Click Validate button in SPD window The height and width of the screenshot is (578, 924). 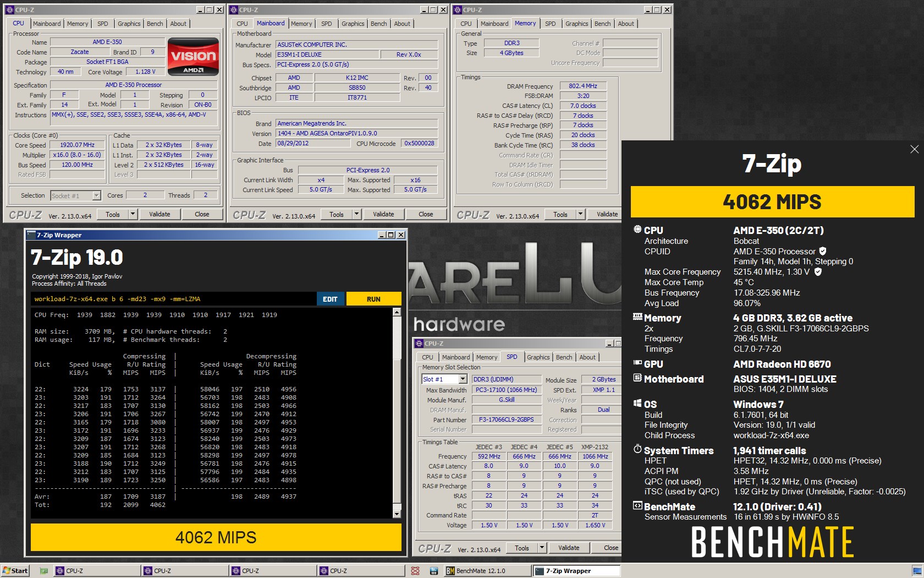pos(569,548)
